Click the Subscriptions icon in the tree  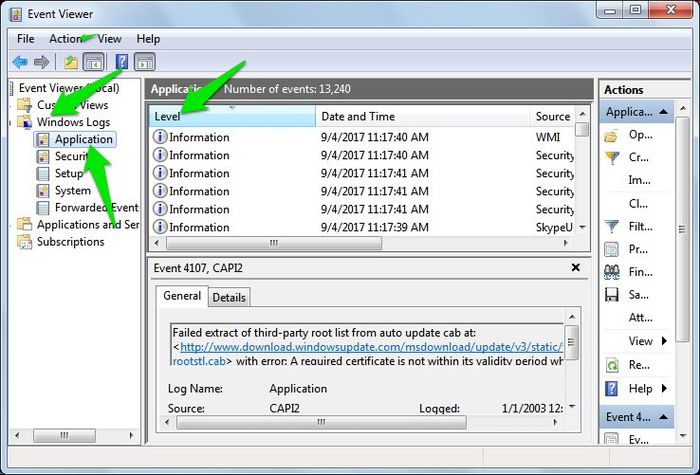[24, 242]
